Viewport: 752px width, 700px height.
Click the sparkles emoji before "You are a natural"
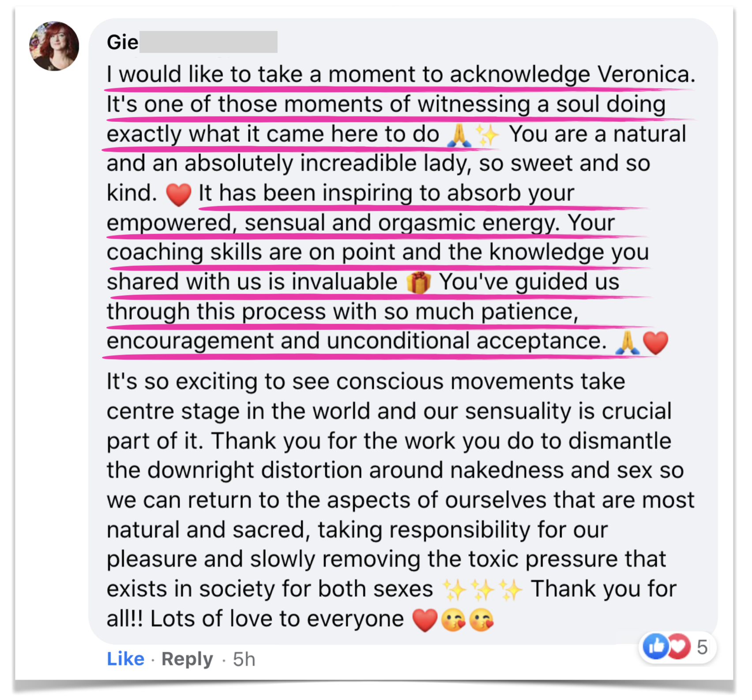point(487,135)
